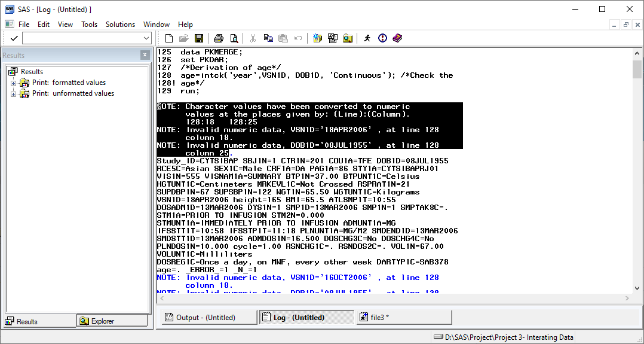This screenshot has width=644, height=344.
Task: Open Print Preview from the toolbar
Action: [x=234, y=38]
